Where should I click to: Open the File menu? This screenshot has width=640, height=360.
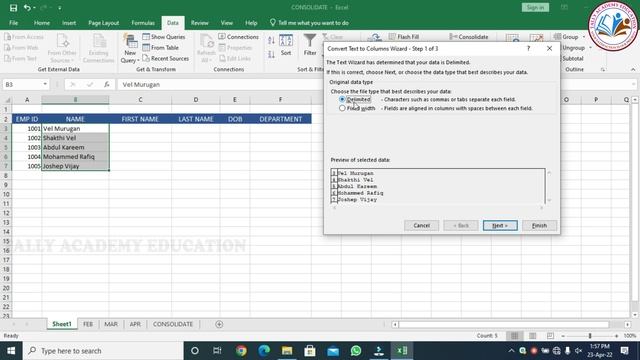pos(13,23)
